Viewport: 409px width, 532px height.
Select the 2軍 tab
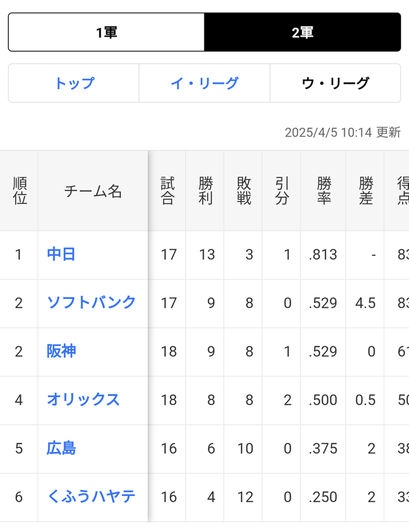coord(303,31)
